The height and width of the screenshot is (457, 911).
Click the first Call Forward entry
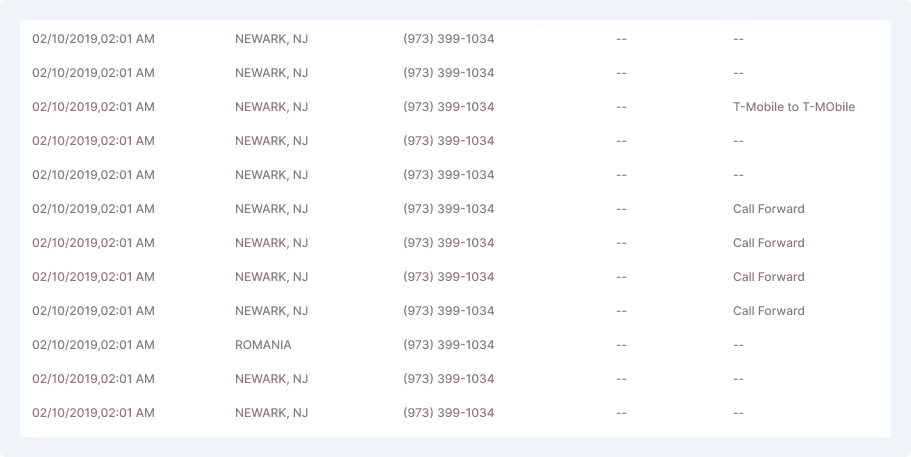point(768,209)
